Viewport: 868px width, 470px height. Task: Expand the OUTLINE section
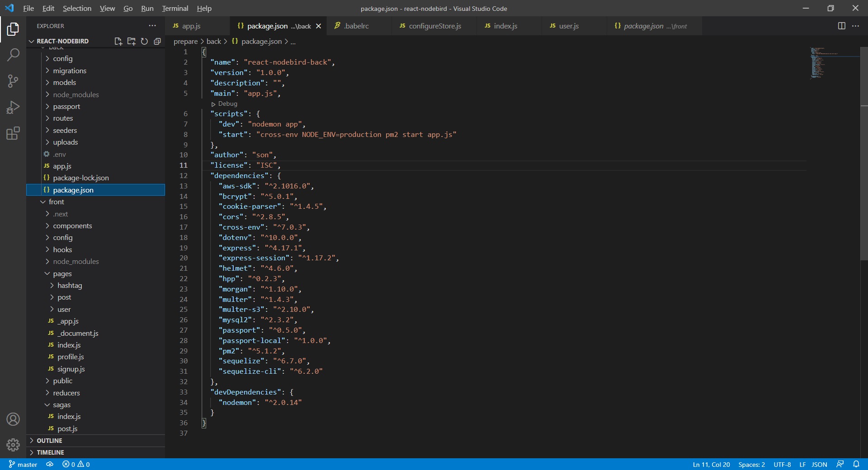[x=49, y=441]
